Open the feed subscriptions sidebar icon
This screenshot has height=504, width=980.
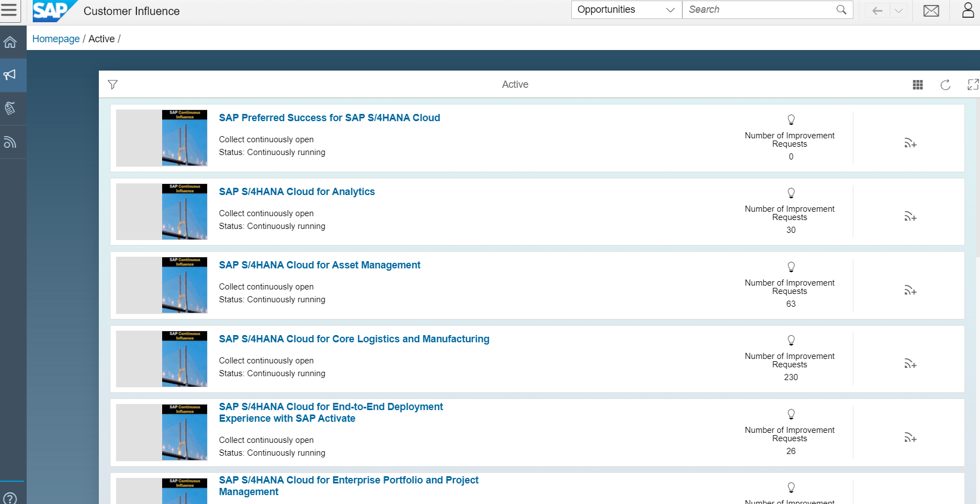click(x=10, y=142)
